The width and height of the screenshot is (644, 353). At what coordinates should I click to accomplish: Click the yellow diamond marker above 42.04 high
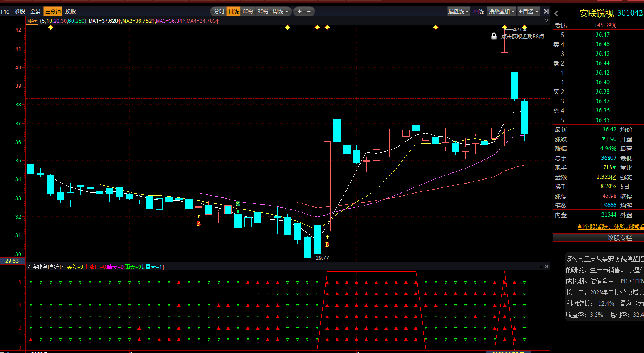[504, 28]
